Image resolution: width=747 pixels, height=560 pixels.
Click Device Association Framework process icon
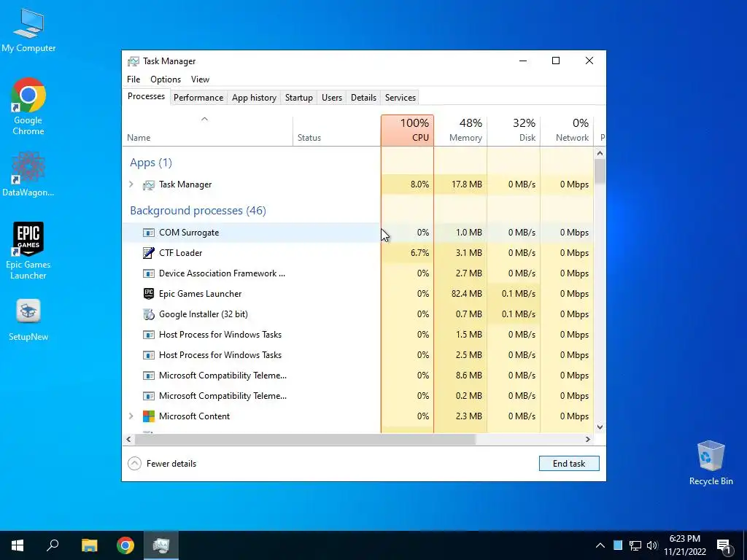tap(149, 273)
